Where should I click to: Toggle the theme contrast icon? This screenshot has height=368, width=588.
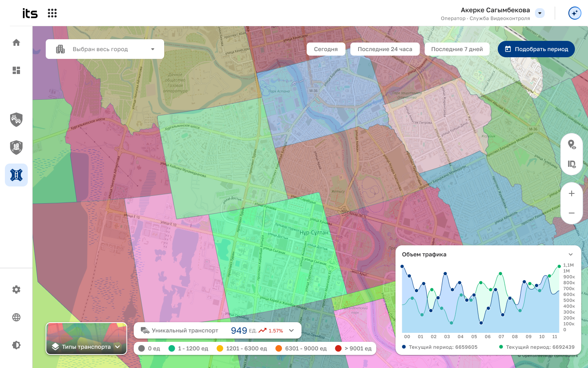[16, 345]
